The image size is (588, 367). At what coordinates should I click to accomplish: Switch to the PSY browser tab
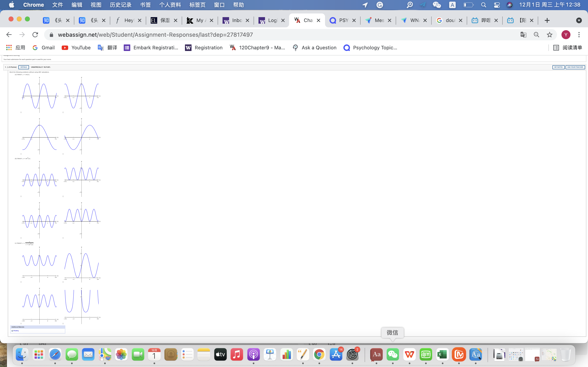[x=343, y=20]
